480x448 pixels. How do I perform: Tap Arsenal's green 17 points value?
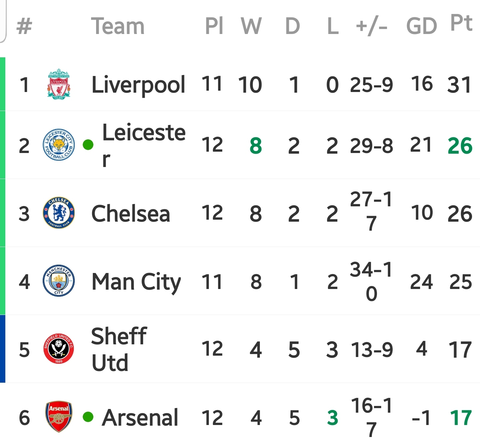click(461, 418)
